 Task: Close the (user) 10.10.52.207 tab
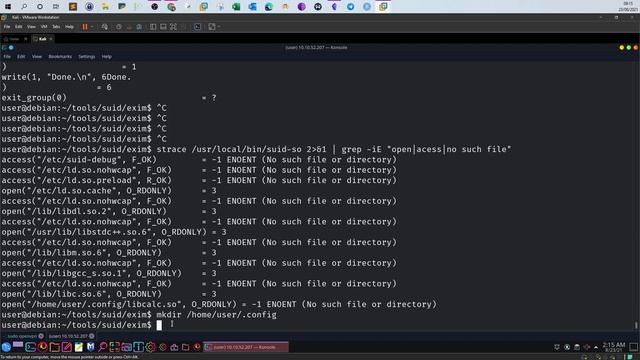click(92, 336)
